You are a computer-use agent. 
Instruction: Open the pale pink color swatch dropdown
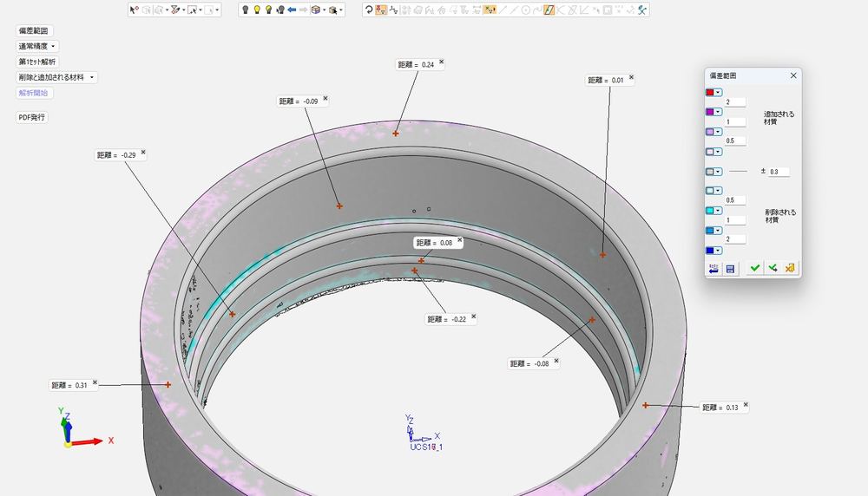[x=718, y=152]
